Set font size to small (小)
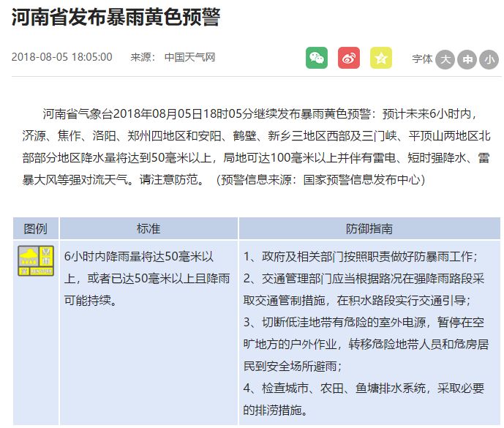This screenshot has width=504, height=428. click(x=489, y=59)
